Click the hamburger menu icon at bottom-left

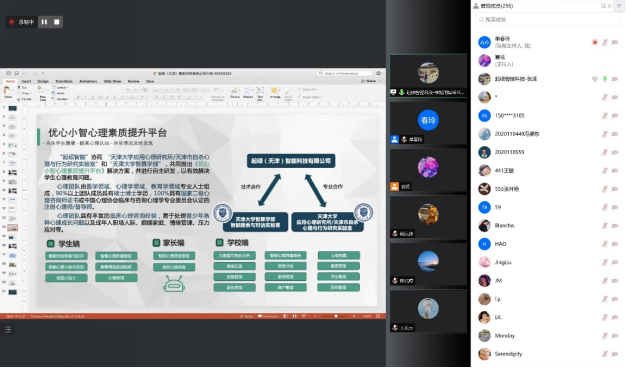click(8, 329)
